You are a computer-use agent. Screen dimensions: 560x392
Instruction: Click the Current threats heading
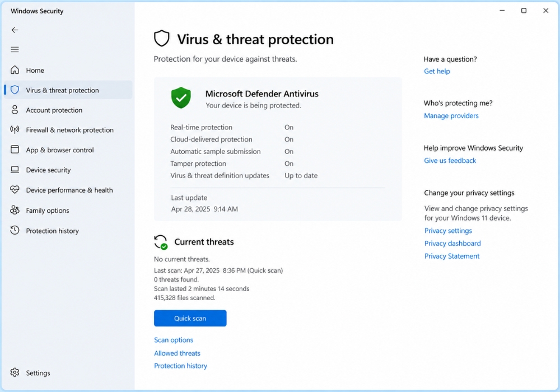204,242
